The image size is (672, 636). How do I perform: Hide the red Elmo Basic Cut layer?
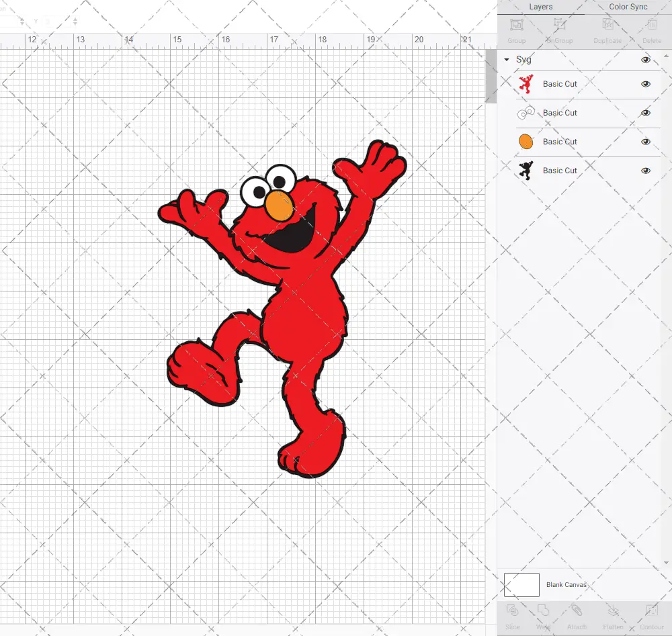pyautogui.click(x=646, y=84)
